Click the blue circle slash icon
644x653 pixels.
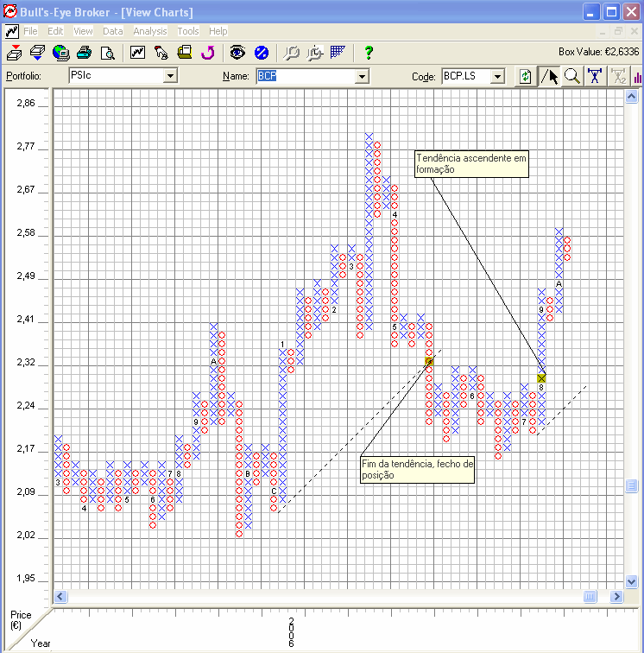(x=262, y=53)
